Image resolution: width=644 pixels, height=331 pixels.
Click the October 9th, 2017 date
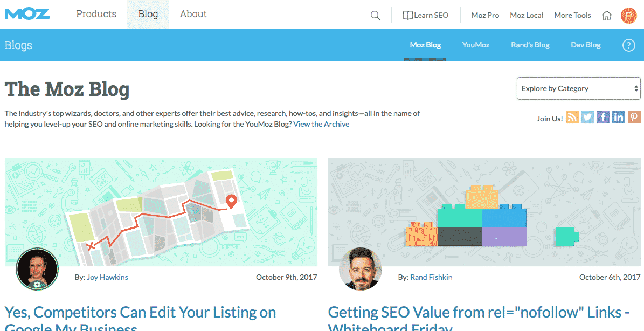(x=287, y=277)
